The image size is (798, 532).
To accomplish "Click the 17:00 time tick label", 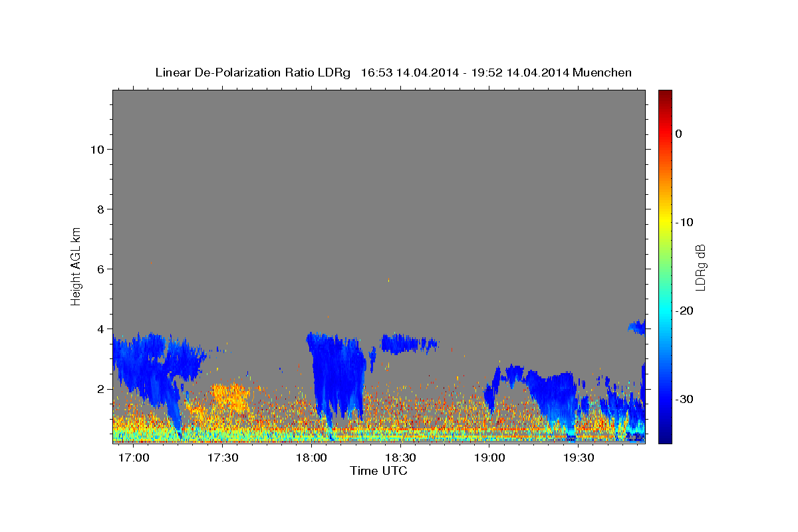I will point(134,458).
